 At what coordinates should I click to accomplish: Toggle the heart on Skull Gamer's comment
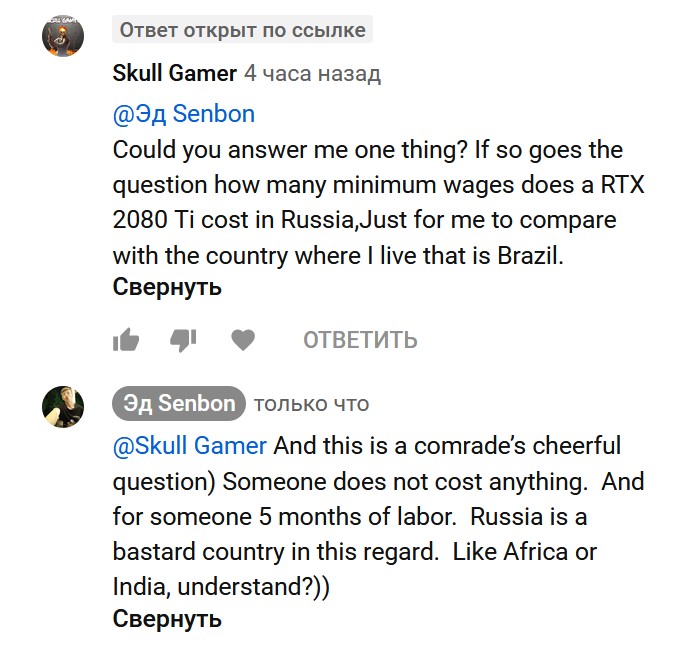[x=243, y=340]
